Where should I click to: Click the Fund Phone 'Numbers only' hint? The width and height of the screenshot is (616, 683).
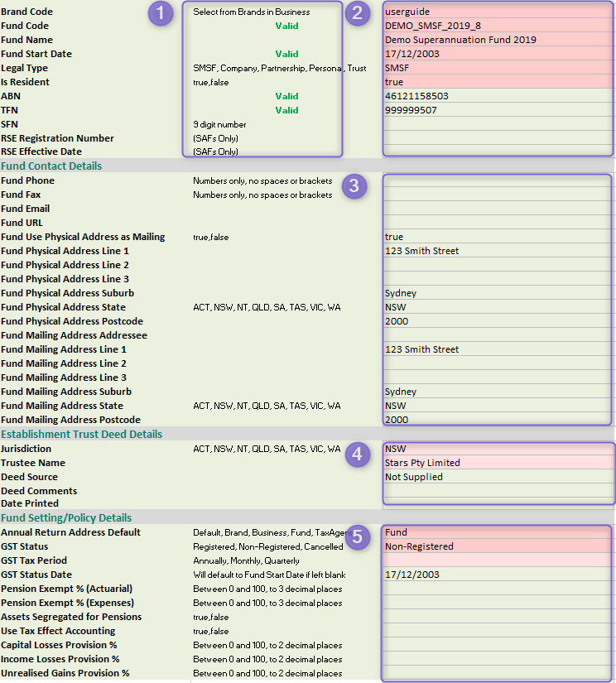click(x=262, y=180)
